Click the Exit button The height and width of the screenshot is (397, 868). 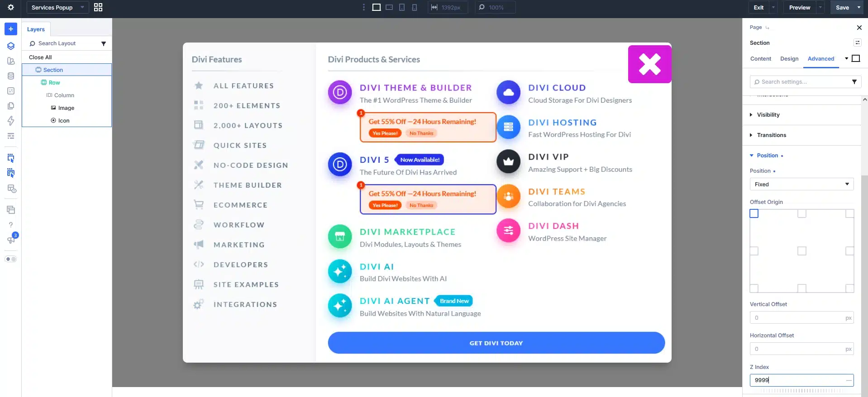[x=758, y=7]
